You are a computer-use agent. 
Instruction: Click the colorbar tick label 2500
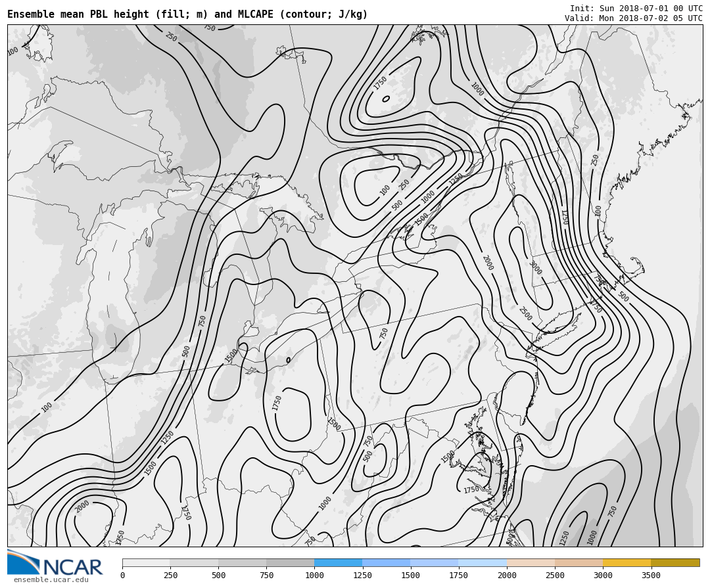pyautogui.click(x=555, y=576)
